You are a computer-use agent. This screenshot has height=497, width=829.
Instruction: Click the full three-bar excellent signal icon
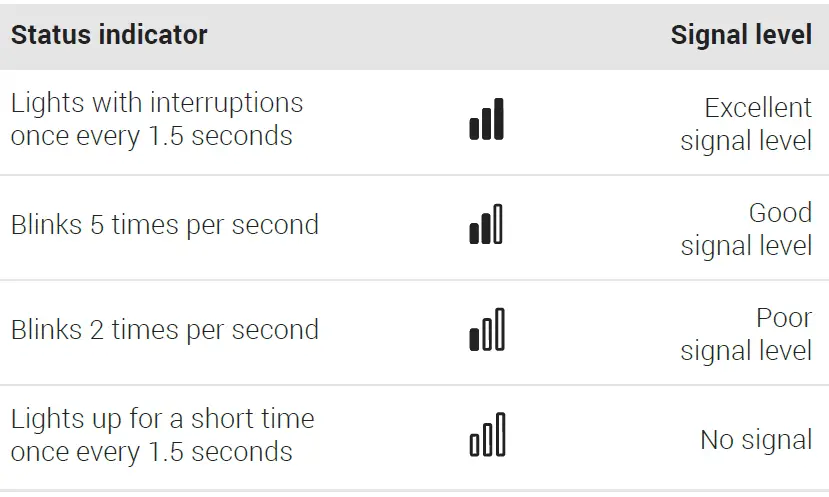coord(486,120)
